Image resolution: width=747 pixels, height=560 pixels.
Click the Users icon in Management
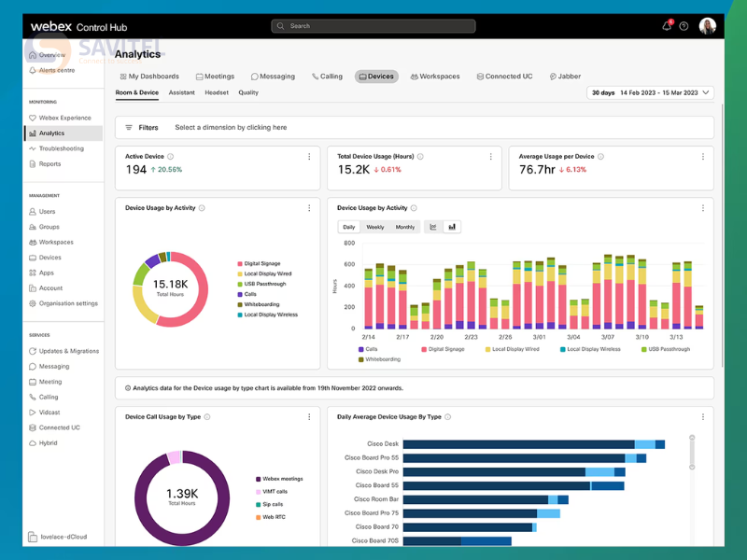coord(33,212)
